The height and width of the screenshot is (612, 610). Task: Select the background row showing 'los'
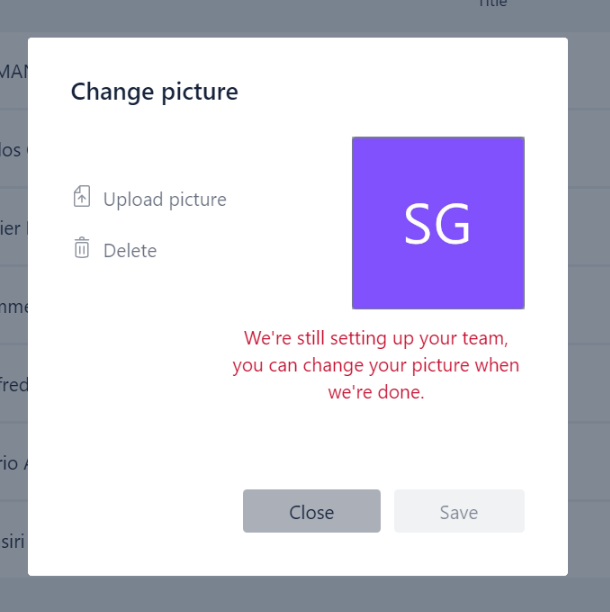pyautogui.click(x=14, y=149)
